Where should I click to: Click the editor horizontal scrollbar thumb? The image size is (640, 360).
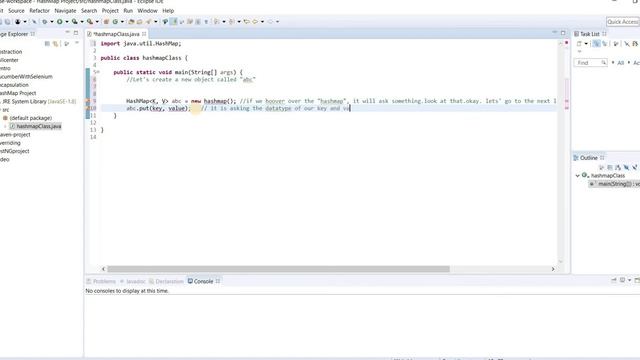tap(278, 269)
